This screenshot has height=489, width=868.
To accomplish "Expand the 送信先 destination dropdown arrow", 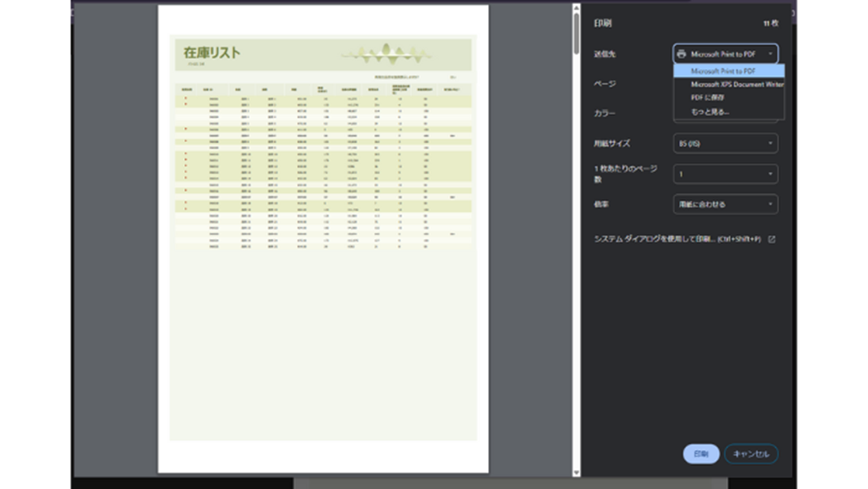I will [x=770, y=54].
